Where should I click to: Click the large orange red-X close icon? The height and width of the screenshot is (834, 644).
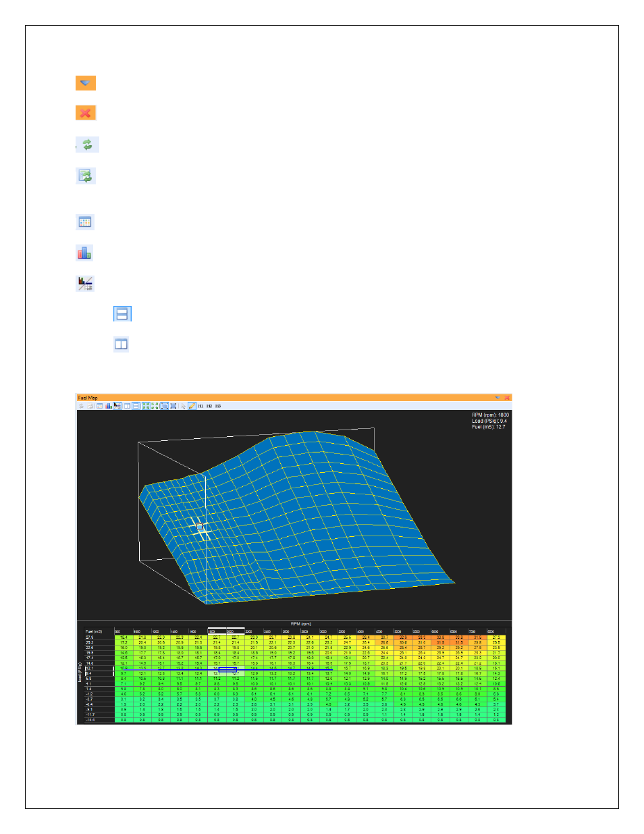86,113
